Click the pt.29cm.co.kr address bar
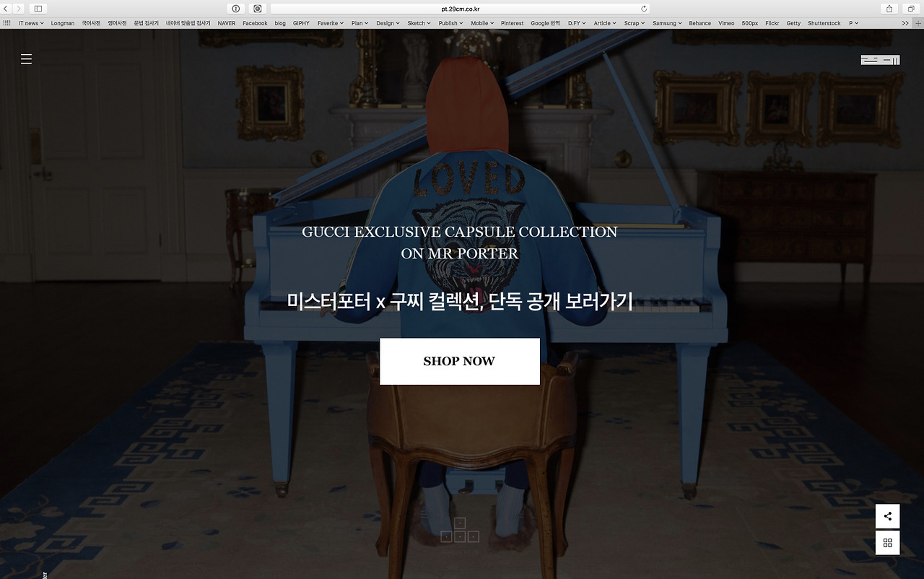924x579 pixels. click(460, 9)
